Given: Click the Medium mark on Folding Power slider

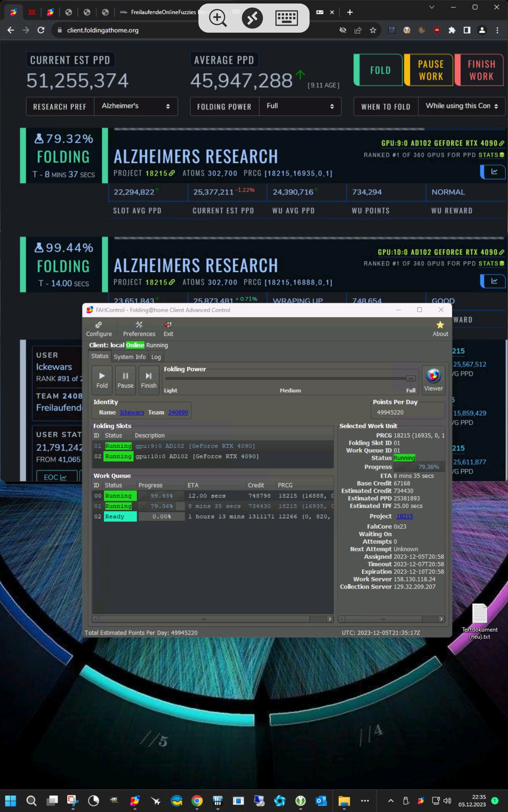Looking at the screenshot, I should (x=290, y=390).
